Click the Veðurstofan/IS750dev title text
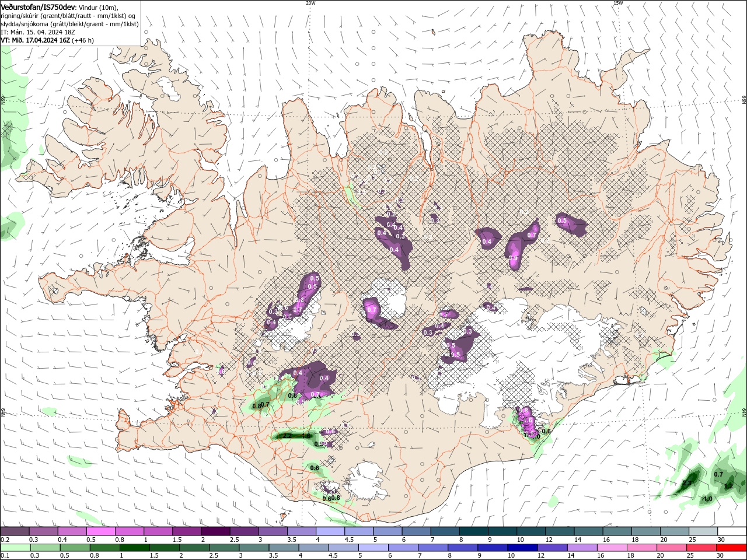The width and height of the screenshot is (747, 560). pyautogui.click(x=37, y=6)
